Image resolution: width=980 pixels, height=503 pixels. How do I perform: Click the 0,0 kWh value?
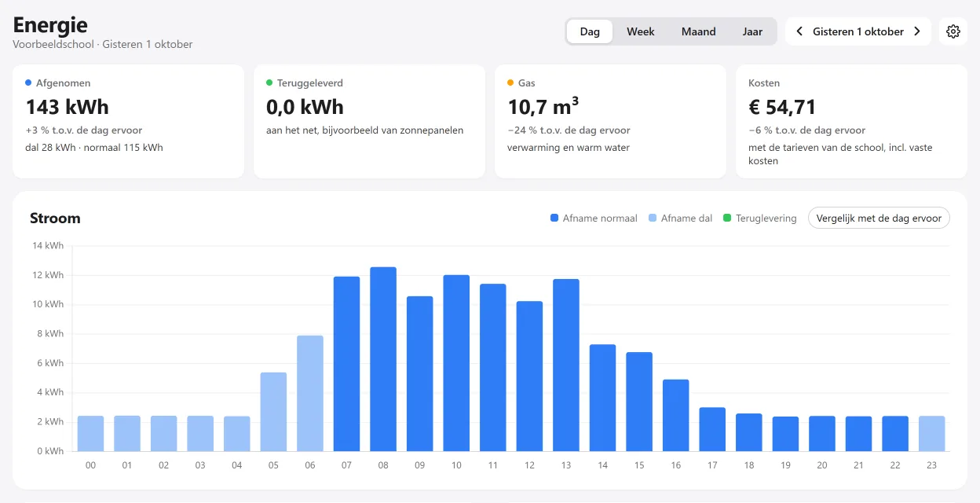pos(305,106)
